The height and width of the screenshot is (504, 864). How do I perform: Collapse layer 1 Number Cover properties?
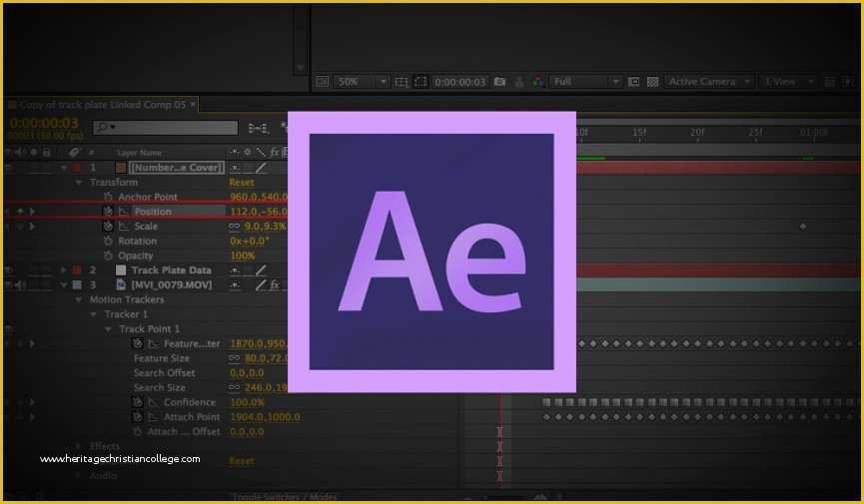(x=64, y=168)
